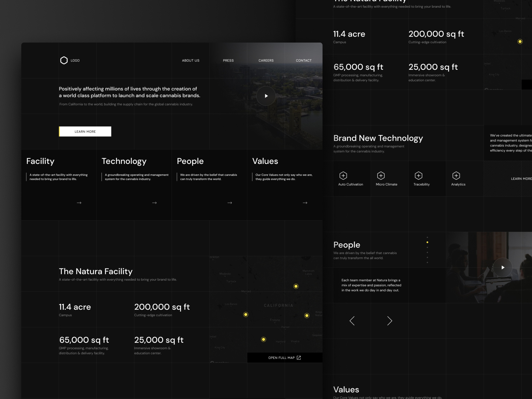Play the video in the People section
Viewport: 532px width, 399px height.
pos(503,267)
